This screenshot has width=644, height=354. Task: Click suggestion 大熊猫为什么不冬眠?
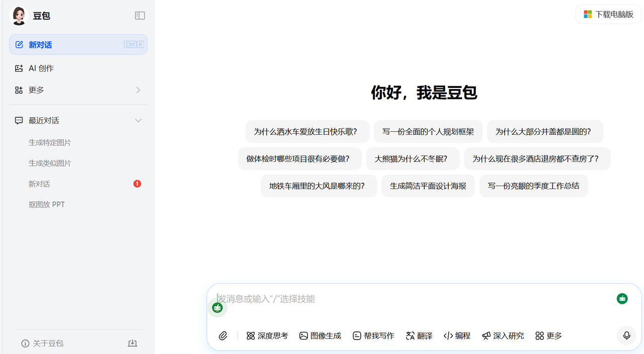pos(413,159)
